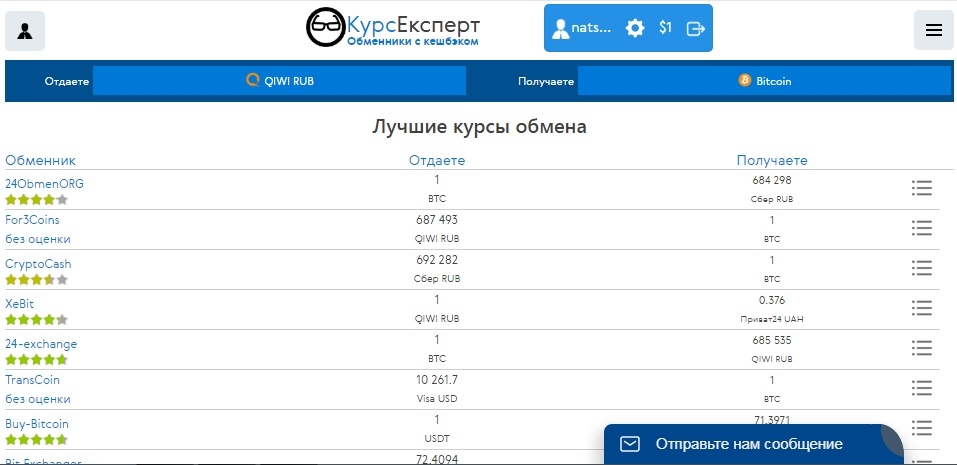Open details list icon for 24-exchange
957x465 pixels.
922,348
